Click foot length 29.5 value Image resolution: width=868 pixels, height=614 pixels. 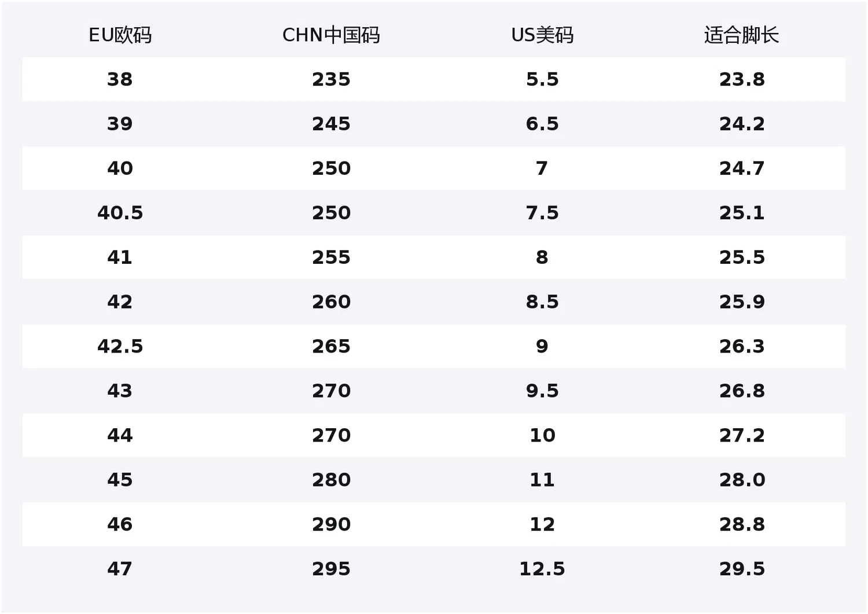coord(742,569)
